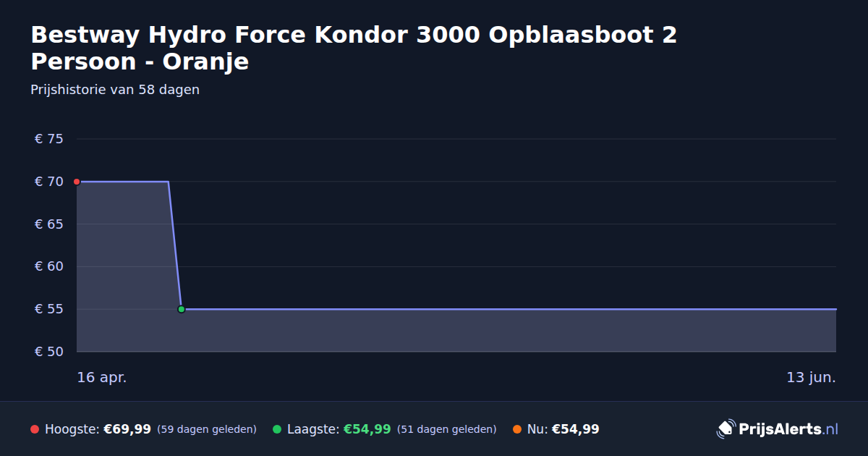Screen dimensions: 868x456
Task: Click the € 50 axis label
Action: pyautogui.click(x=49, y=352)
